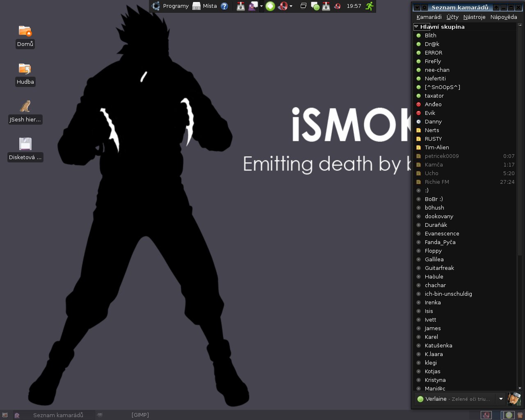This screenshot has height=420, width=525.
Task: Click the small Opera tray icon near the clock
Action: point(337,6)
